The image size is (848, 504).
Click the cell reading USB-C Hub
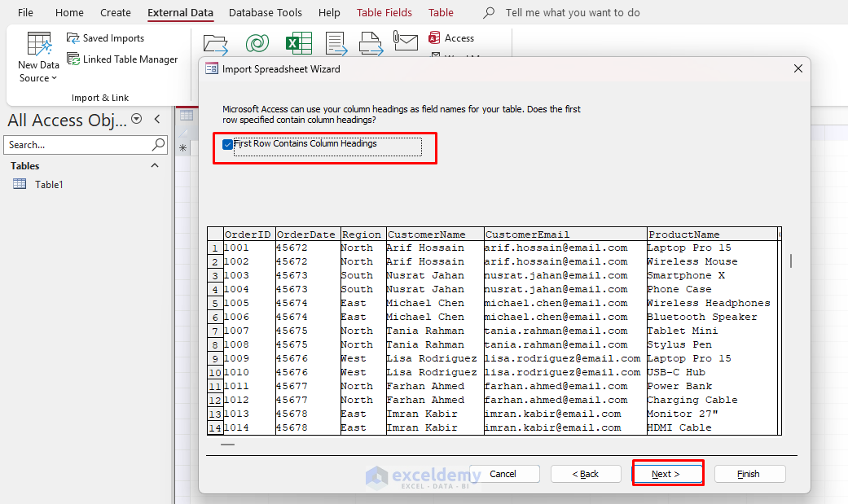click(x=712, y=372)
